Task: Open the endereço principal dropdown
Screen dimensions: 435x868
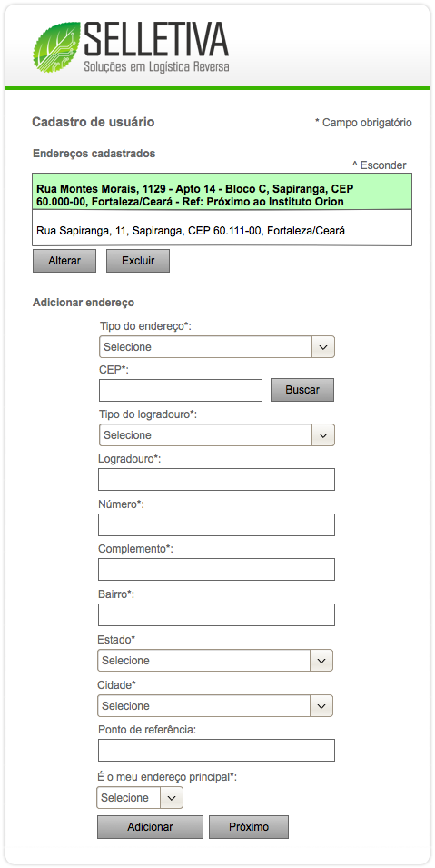Action: (140, 798)
